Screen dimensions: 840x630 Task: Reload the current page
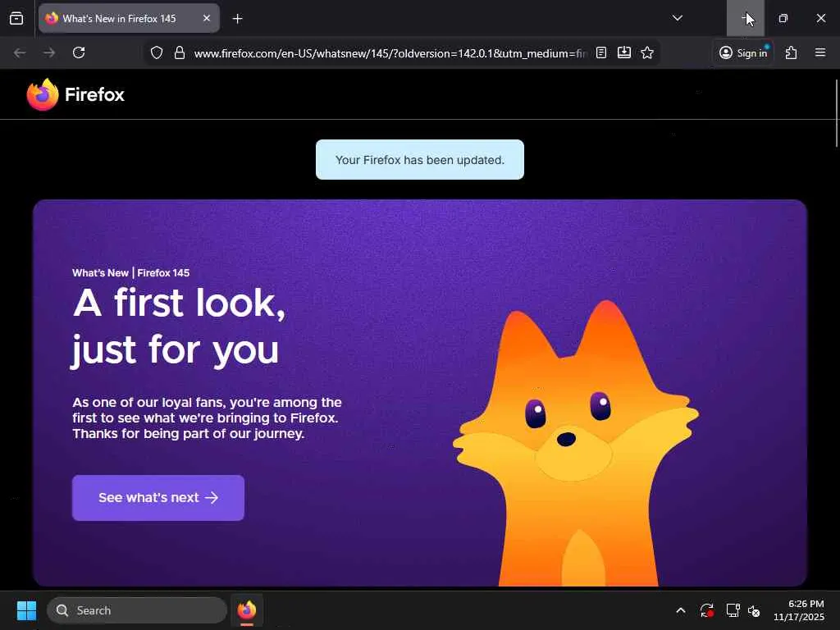[x=79, y=52]
